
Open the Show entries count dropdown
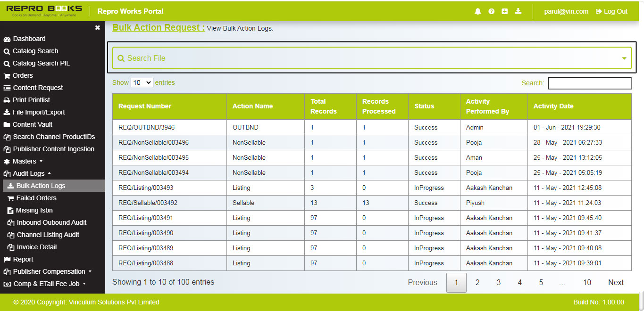pyautogui.click(x=142, y=82)
